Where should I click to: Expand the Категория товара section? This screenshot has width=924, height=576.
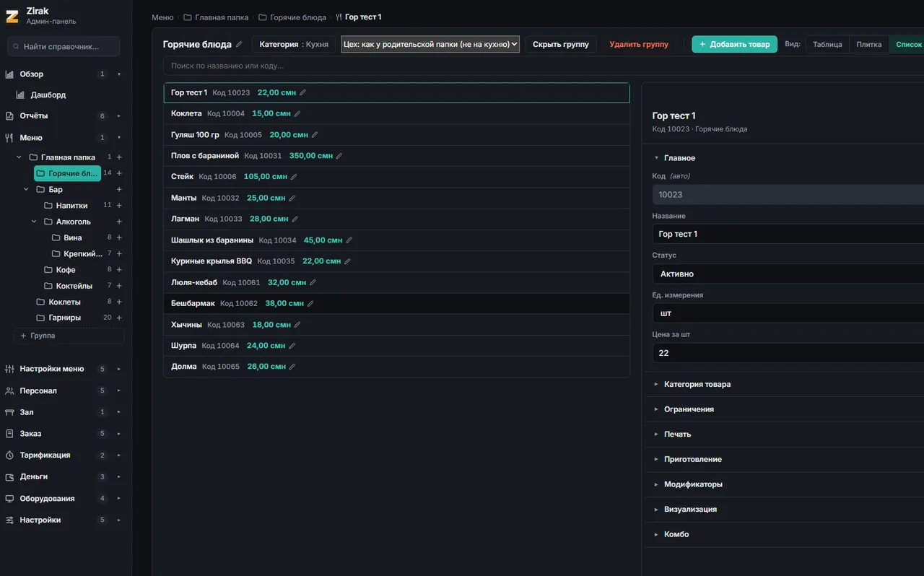coord(697,385)
